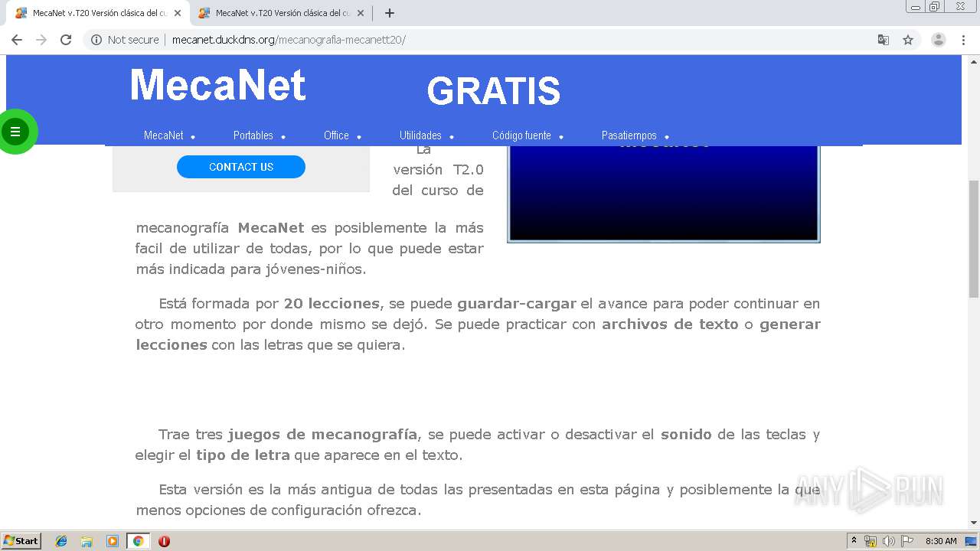980x551 pixels.
Task: Launch Internet Explorer from taskbar
Action: click(x=61, y=541)
